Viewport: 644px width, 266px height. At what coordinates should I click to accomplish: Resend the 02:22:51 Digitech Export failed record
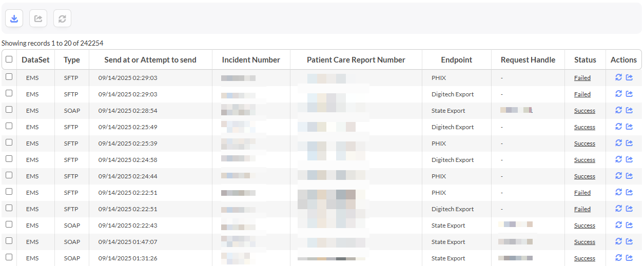point(618,209)
